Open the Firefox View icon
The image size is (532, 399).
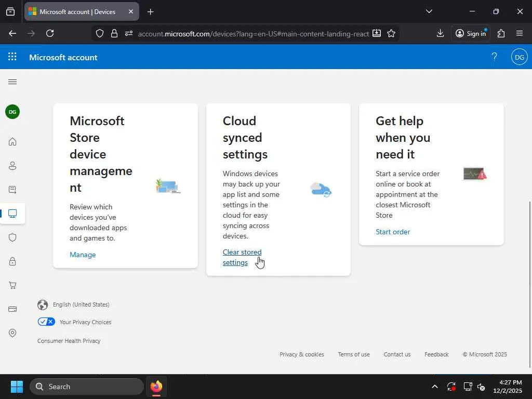click(x=10, y=11)
